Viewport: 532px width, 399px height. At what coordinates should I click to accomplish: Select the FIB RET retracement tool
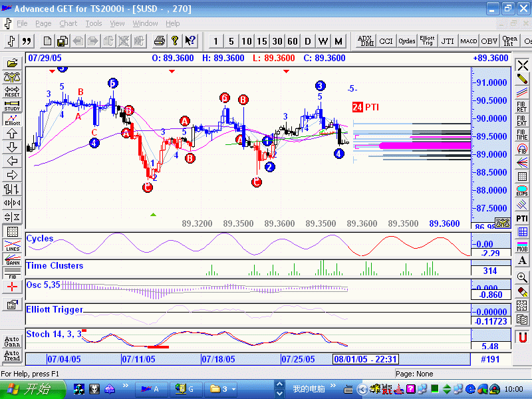tap(523, 107)
